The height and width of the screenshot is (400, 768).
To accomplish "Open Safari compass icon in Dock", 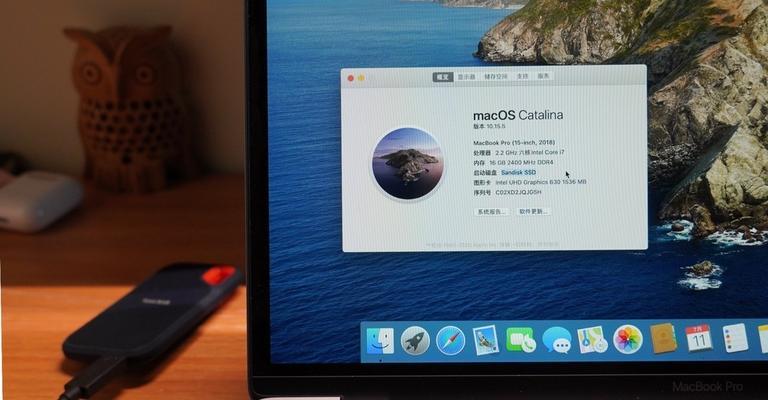I will pos(451,341).
